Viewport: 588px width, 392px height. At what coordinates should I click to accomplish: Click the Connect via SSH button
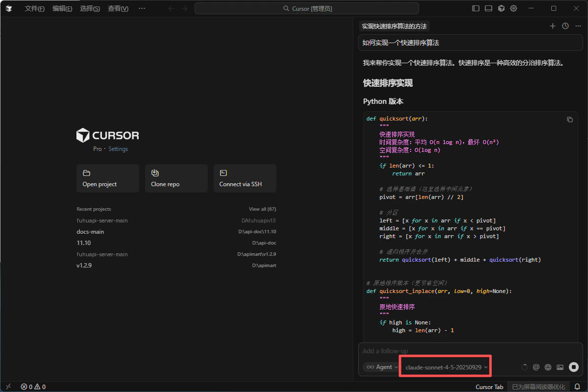point(245,178)
